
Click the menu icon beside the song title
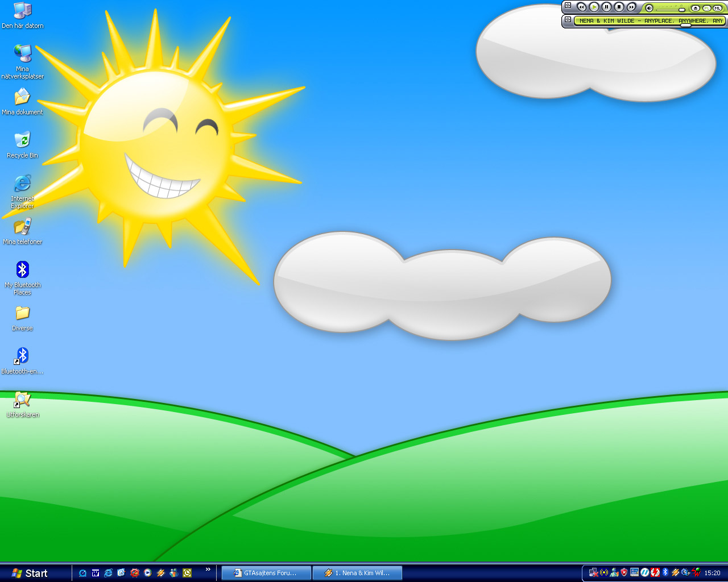pos(568,19)
